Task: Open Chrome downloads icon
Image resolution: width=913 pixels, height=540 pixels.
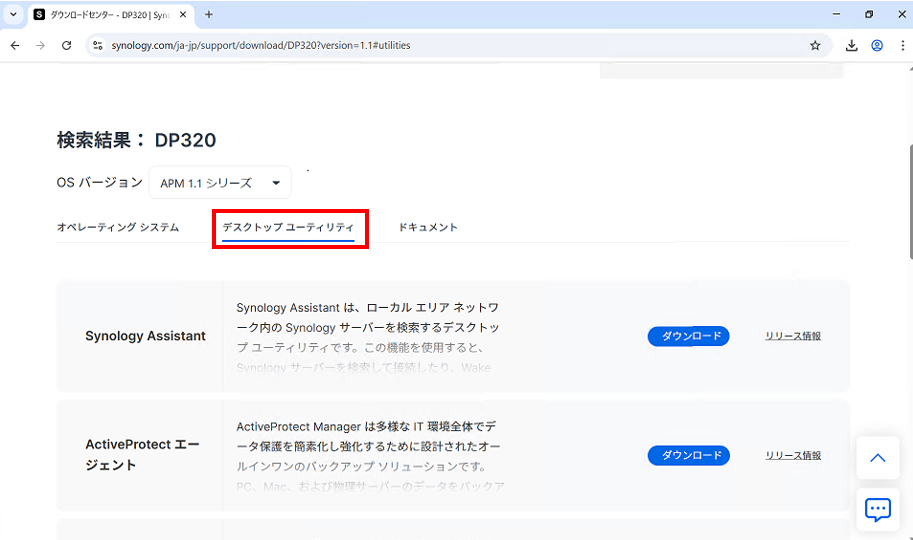Action: pyautogui.click(x=851, y=45)
